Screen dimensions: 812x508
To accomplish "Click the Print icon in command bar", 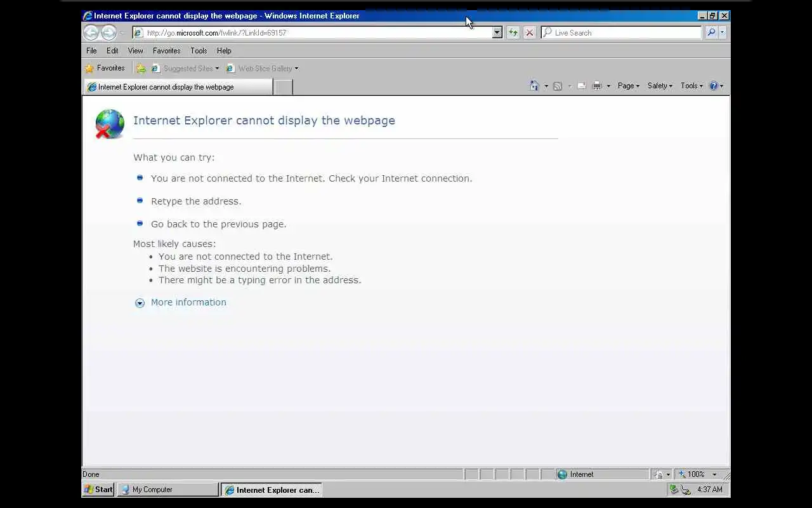I will point(596,86).
